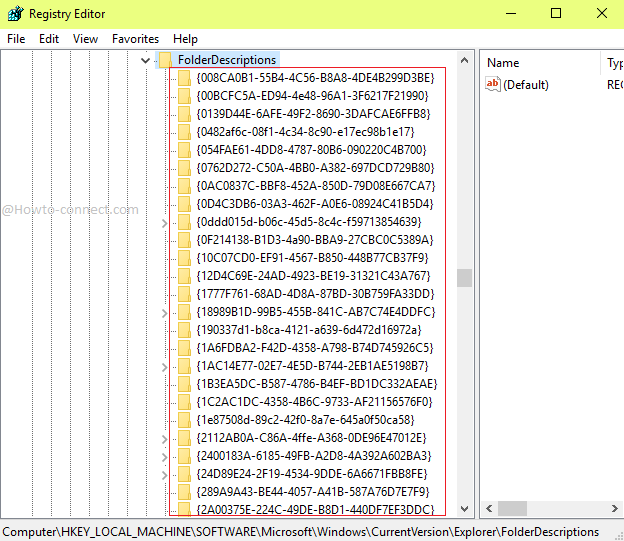This screenshot has width=624, height=541.
Task: Select the {0139D44E-6AFE-49F2-8690-3DAFCAE6FFB8} key name
Action: (313, 114)
